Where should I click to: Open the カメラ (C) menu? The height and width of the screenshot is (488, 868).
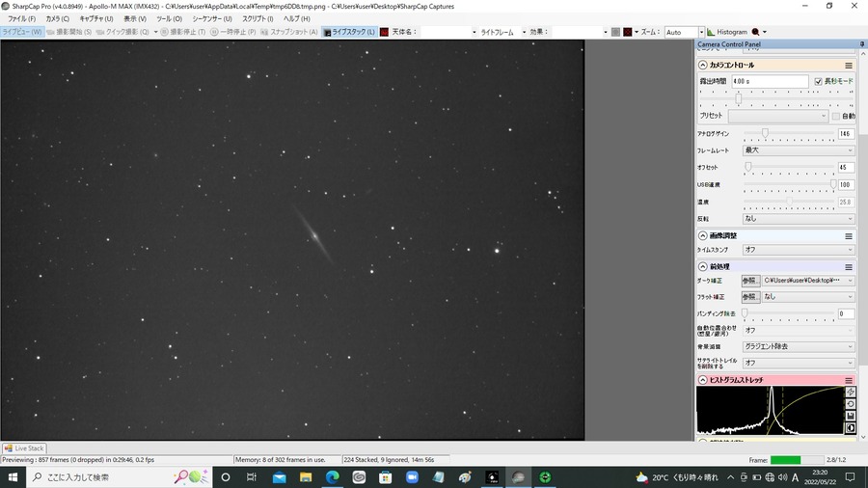click(x=58, y=19)
